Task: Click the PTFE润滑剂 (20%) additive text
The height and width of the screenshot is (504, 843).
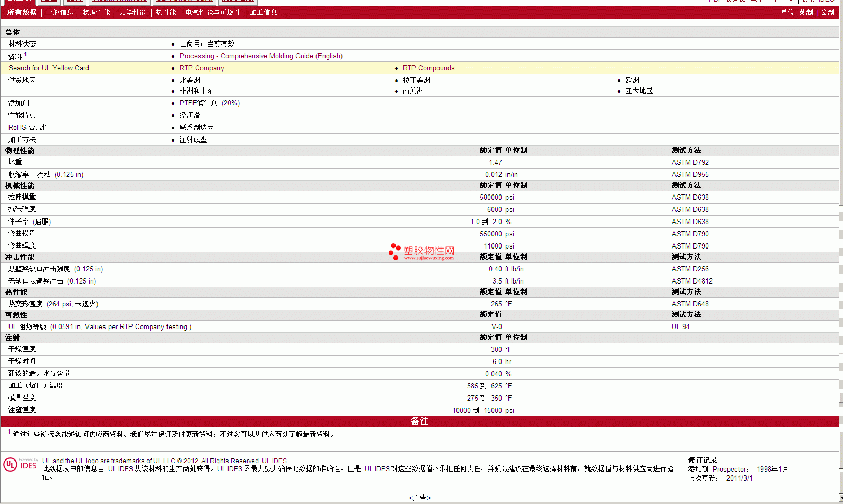Action: pyautogui.click(x=209, y=103)
